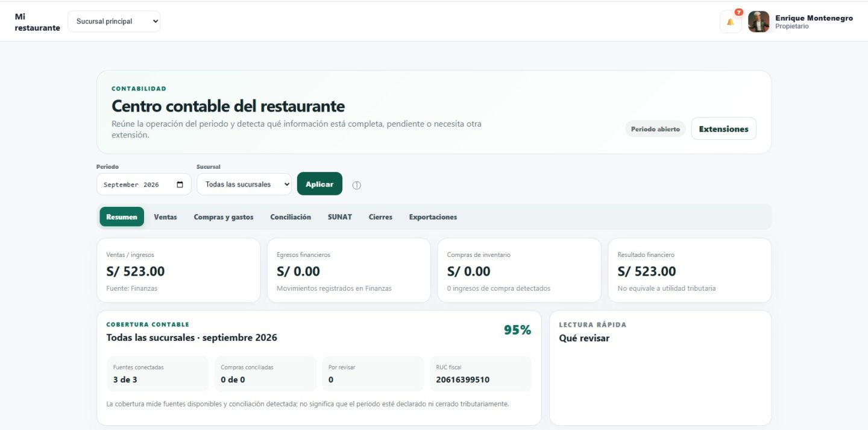Click the LECTURA RÁPIDA section label

tap(593, 324)
